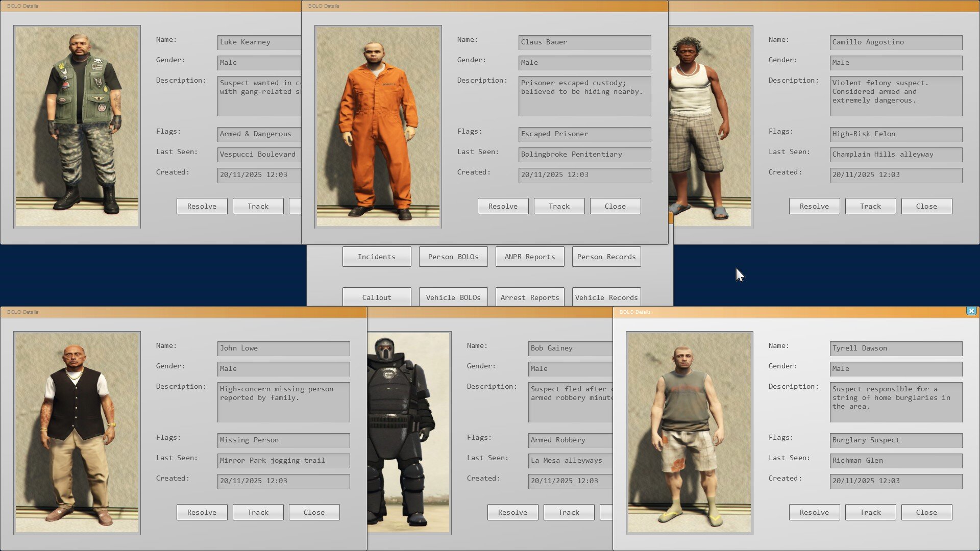Close the Tyrell Dawson BOLO window with X icon

tap(971, 311)
